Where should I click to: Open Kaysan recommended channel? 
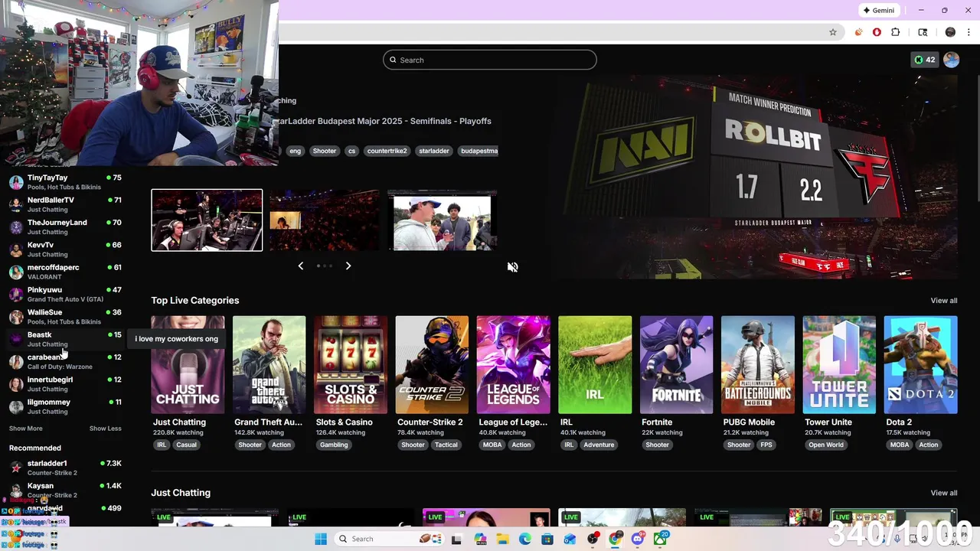coord(65,490)
